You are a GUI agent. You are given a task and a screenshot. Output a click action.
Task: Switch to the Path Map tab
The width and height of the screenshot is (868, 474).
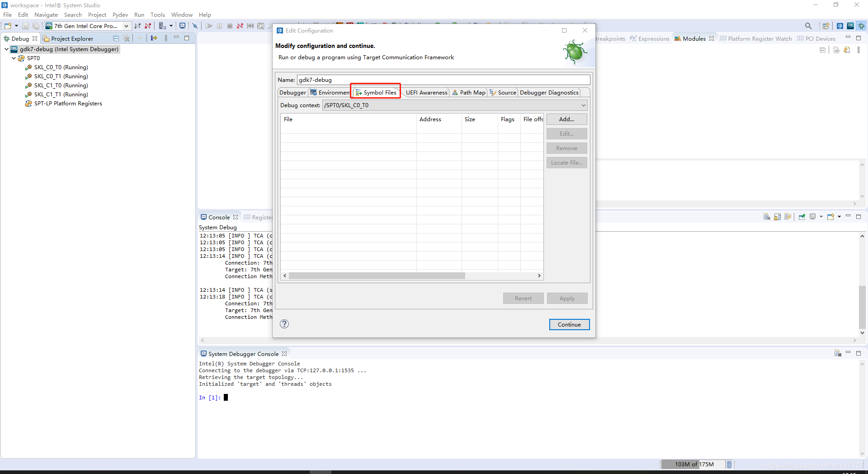point(469,92)
